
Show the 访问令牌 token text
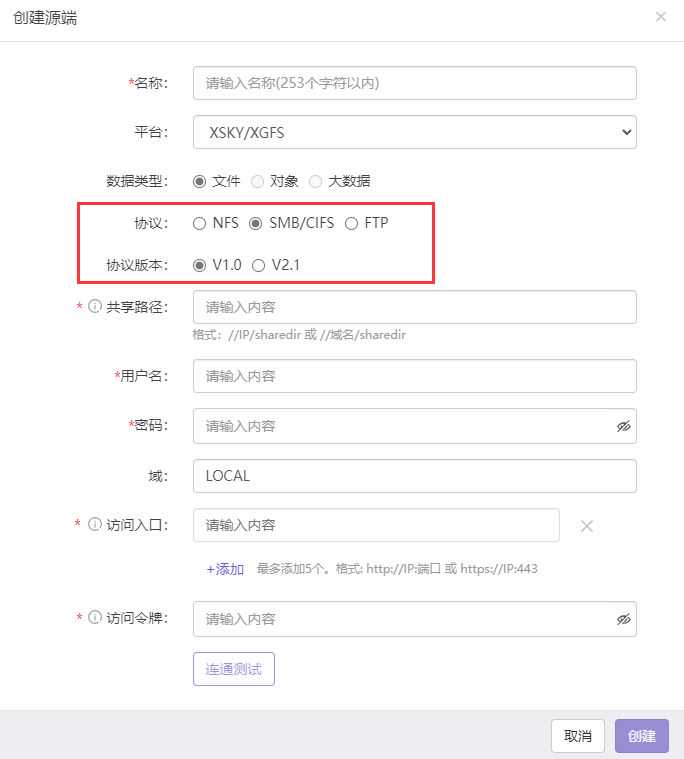pyautogui.click(x=624, y=619)
